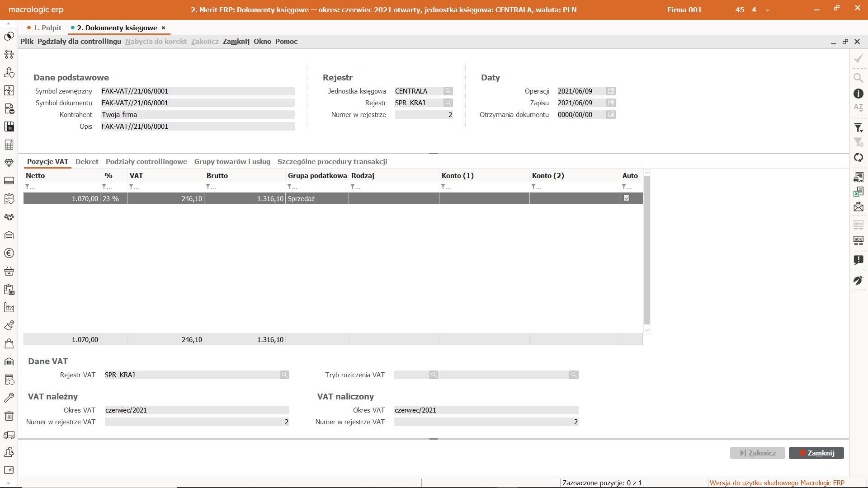Screen dimensions: 868x488
Task: Open the Podziały dla controllingu menu
Action: [79, 41]
